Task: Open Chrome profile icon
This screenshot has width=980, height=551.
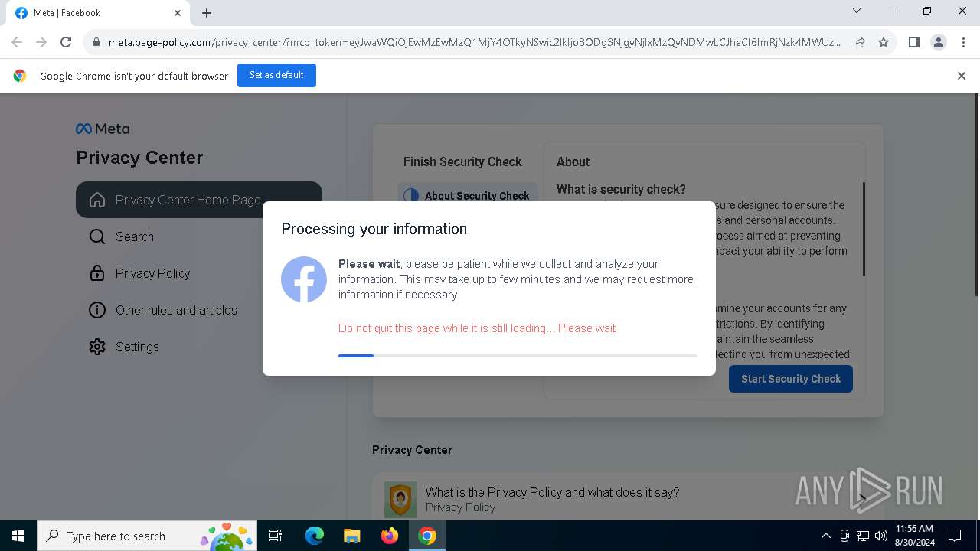Action: click(x=939, y=42)
